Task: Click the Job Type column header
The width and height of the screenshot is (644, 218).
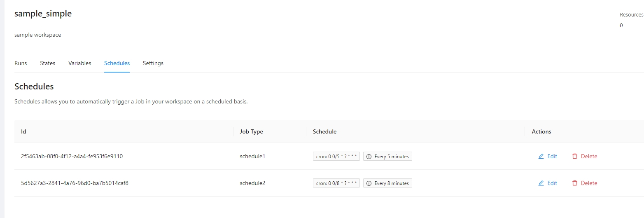Action: click(x=251, y=132)
